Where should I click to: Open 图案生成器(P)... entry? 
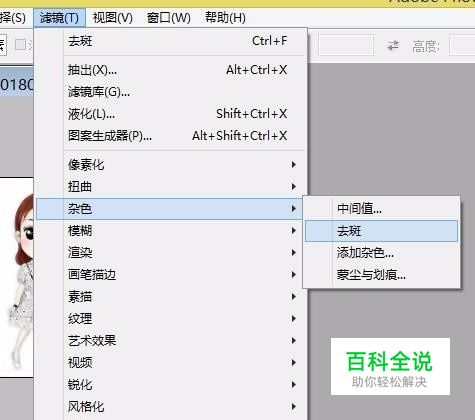171,136
